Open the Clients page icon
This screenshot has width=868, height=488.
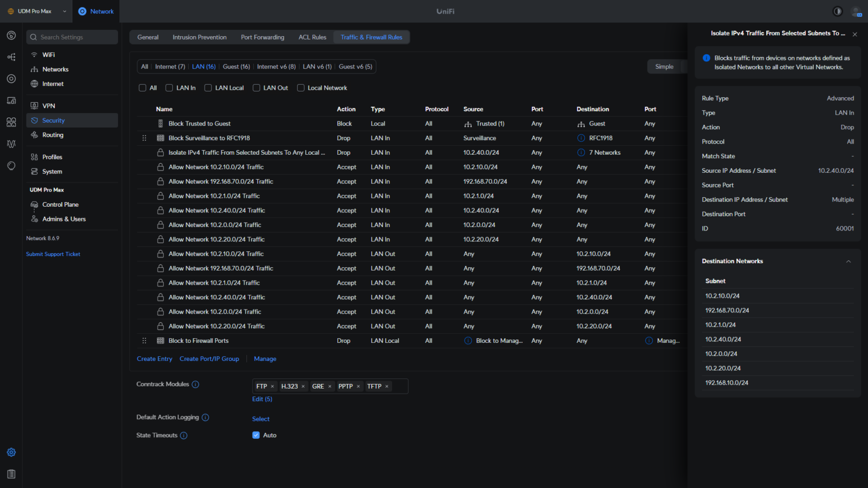11,122
